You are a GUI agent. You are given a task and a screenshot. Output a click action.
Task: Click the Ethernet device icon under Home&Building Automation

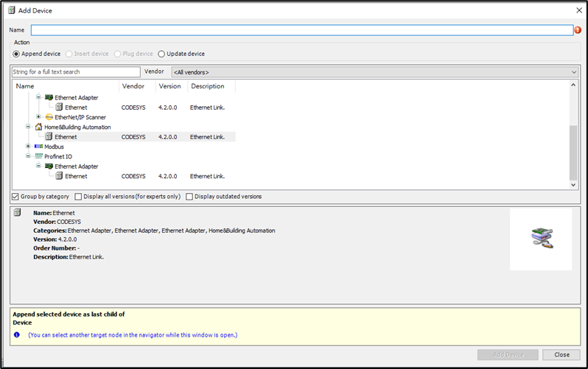(49, 136)
